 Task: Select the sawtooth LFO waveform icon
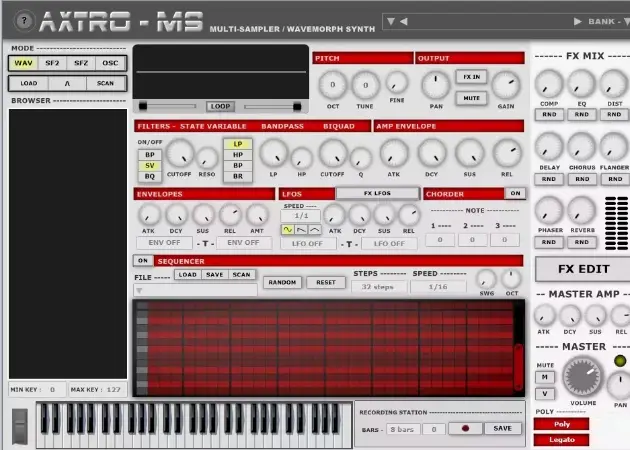click(301, 229)
